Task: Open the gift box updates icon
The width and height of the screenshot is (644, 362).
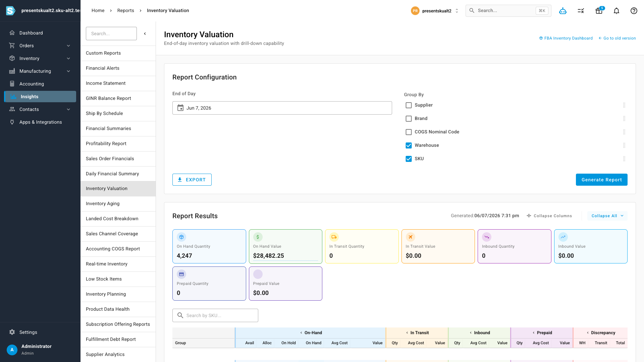Action: point(599,11)
